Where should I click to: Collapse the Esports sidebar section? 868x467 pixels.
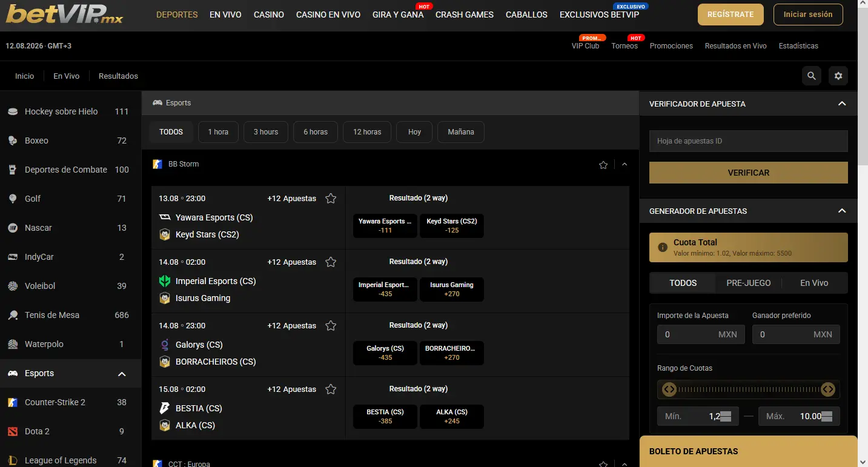[x=122, y=374]
